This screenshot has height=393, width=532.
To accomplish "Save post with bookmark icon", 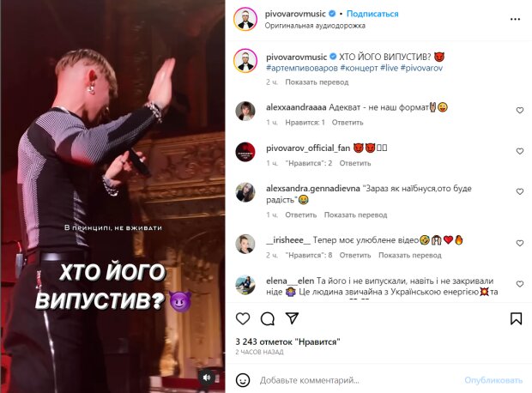I will (x=516, y=318).
